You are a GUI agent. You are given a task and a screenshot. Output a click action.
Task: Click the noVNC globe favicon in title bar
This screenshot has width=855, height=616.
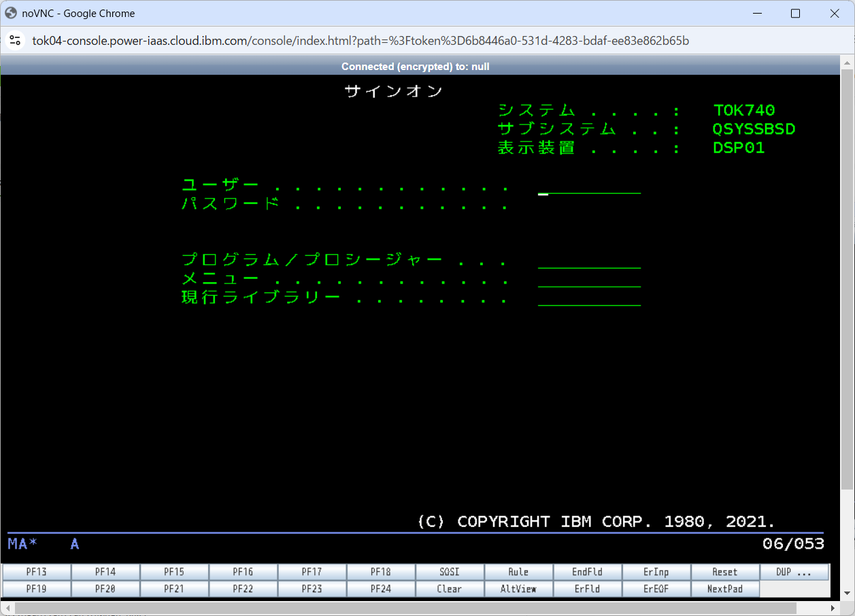11,13
